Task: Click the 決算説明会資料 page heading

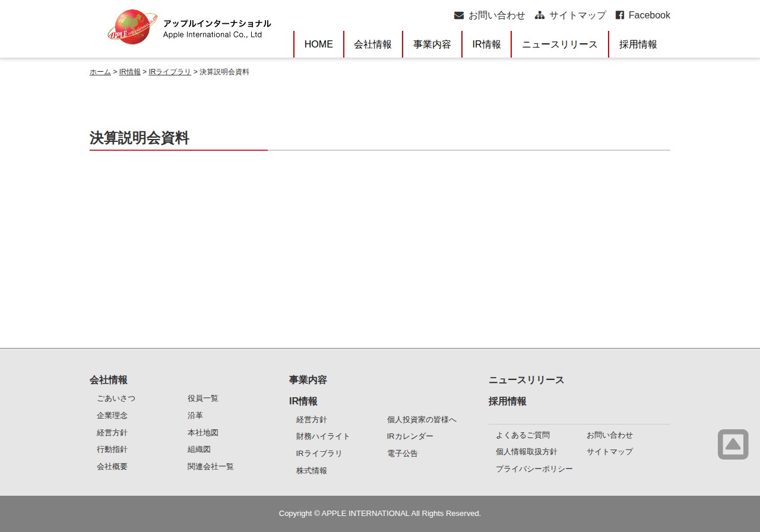Action: point(140,138)
